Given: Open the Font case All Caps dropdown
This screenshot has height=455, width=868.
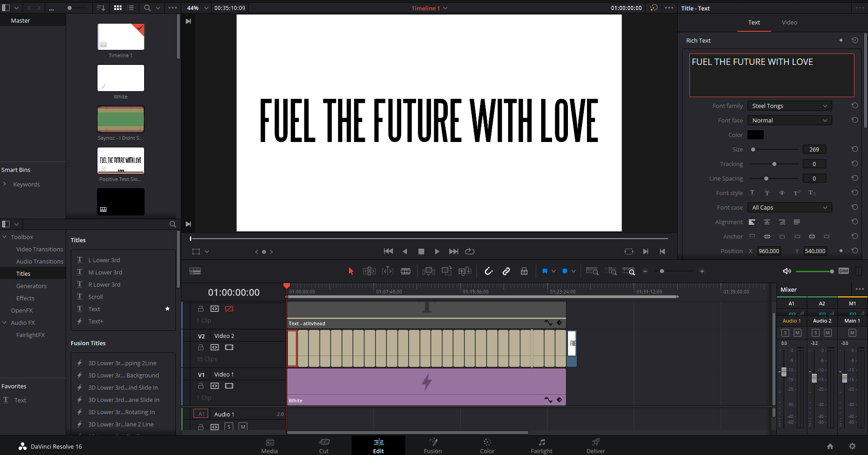Looking at the screenshot, I should [x=789, y=207].
